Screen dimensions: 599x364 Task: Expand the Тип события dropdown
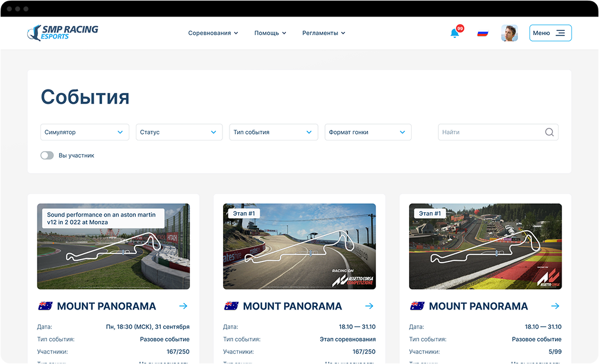coord(273,132)
